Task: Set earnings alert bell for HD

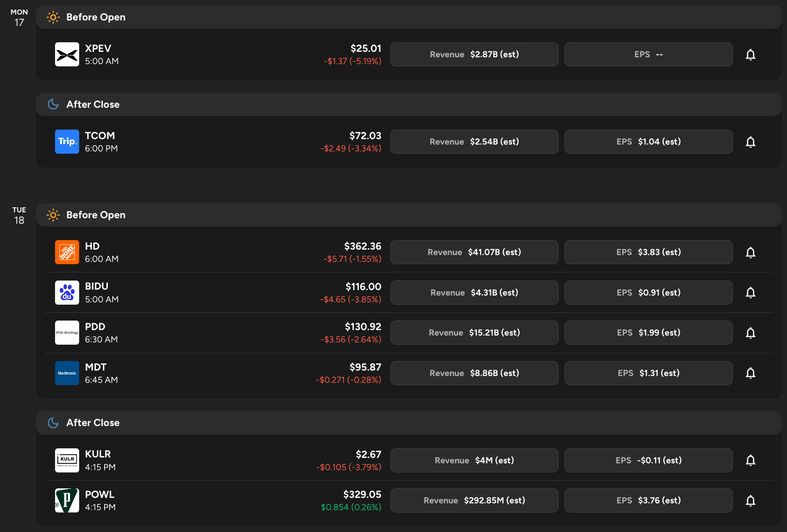Action: pos(751,252)
